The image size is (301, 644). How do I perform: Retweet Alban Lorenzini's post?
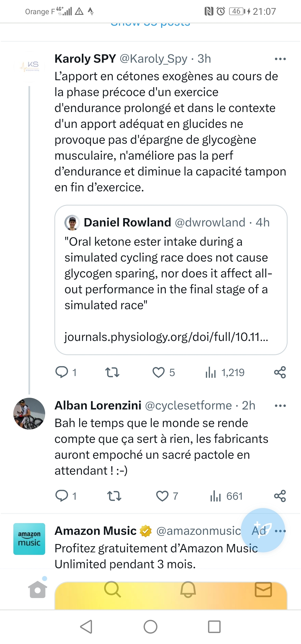[114, 496]
